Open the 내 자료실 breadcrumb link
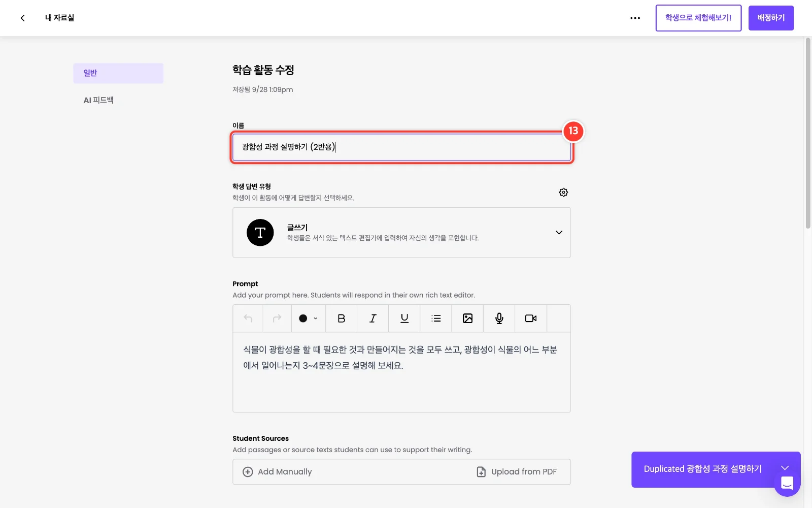This screenshot has height=508, width=812. point(59,18)
